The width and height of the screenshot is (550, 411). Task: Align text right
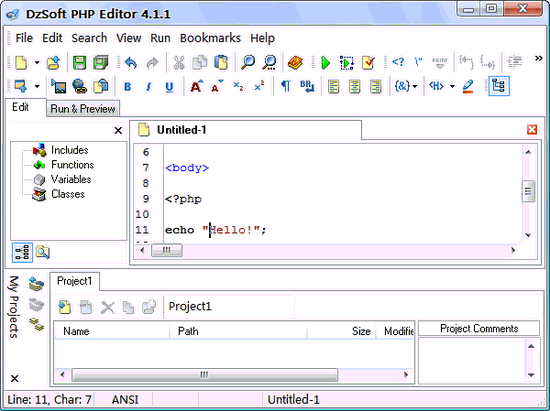pyautogui.click(x=375, y=86)
